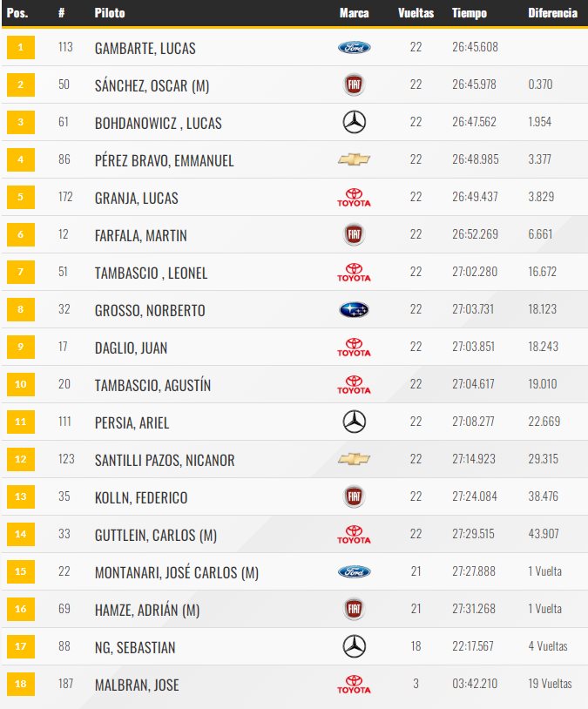Select the row for Ng, Sebastian
Viewport: 588px width, 709px height.
click(x=294, y=646)
